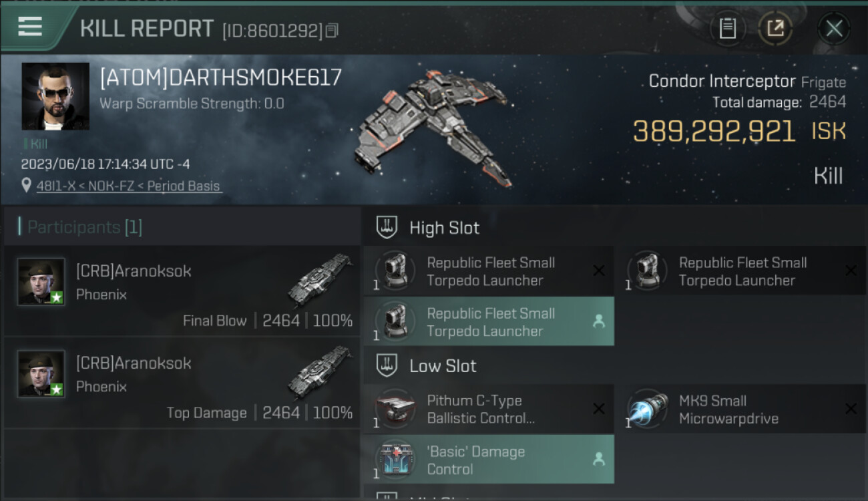Share the kill report externally
The height and width of the screenshot is (501, 868).
[775, 29]
